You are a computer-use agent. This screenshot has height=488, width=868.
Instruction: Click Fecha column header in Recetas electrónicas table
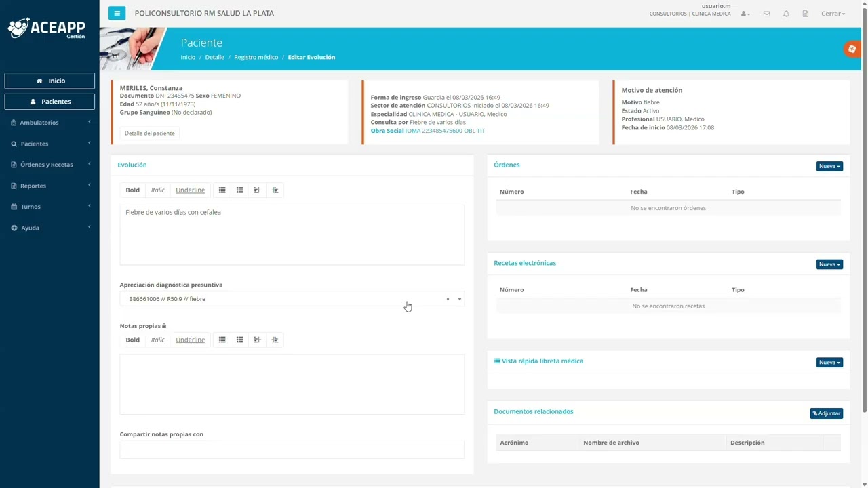coord(639,290)
